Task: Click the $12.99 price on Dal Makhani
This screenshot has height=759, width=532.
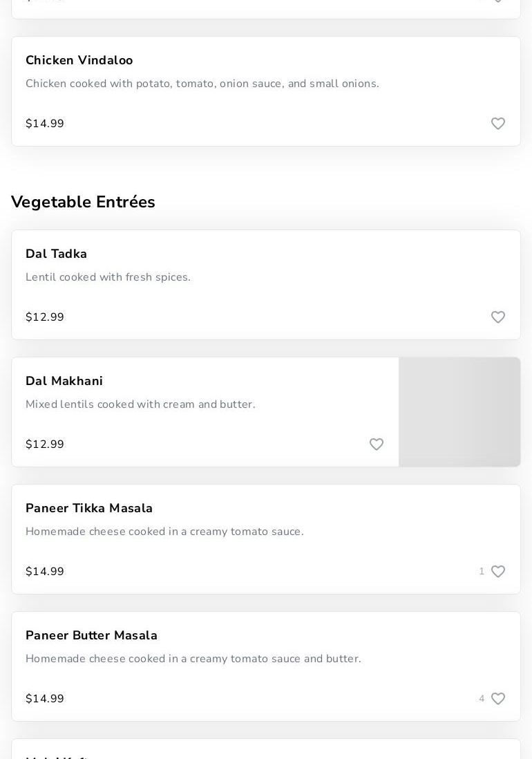Action: click(45, 444)
